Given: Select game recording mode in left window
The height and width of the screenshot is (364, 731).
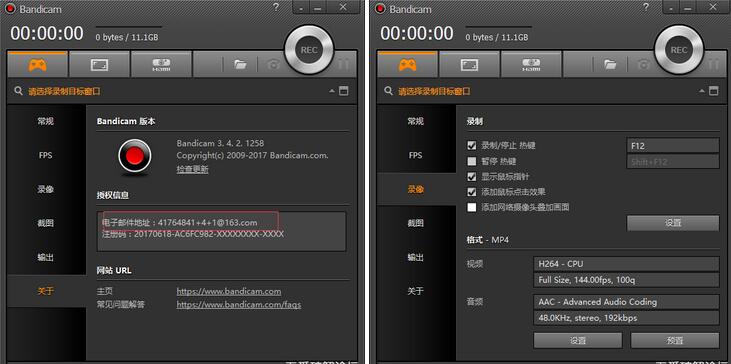Looking at the screenshot, I should coord(37,64).
